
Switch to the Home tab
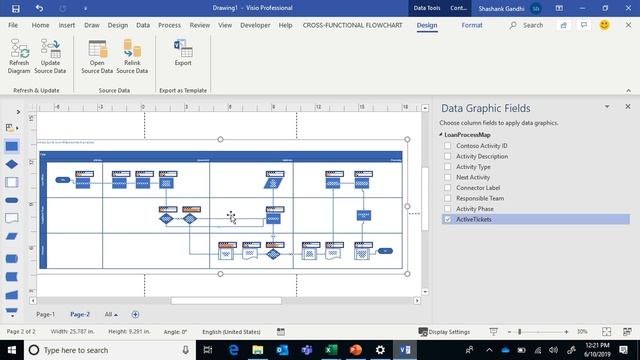pyautogui.click(x=40, y=25)
